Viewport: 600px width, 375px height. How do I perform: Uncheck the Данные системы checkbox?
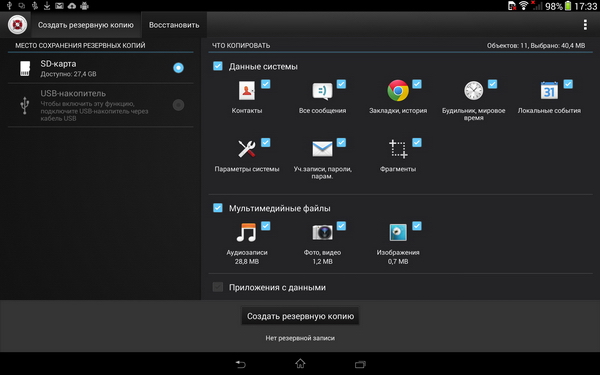pyautogui.click(x=218, y=66)
